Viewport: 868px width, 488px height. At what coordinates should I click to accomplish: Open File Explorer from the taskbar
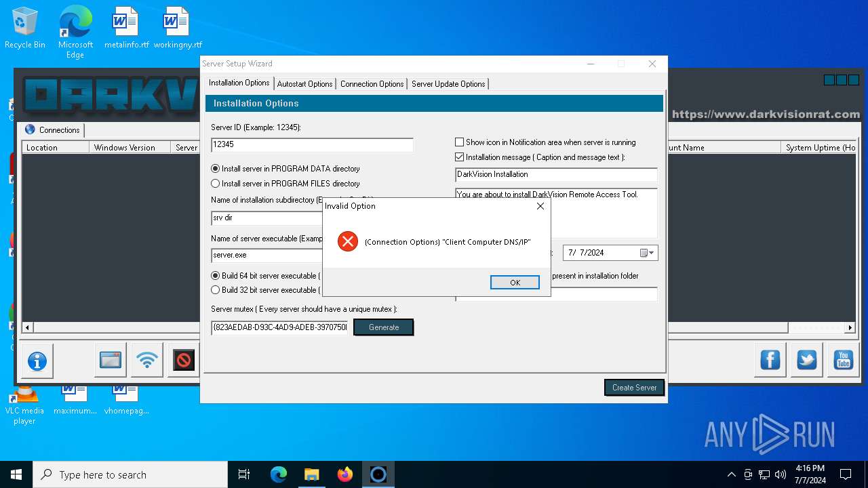tap(311, 474)
